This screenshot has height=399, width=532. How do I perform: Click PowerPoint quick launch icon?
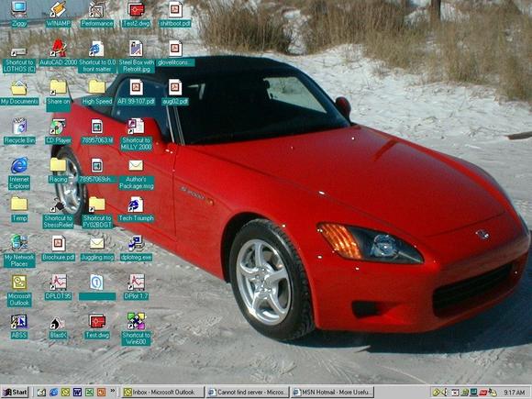(101, 393)
